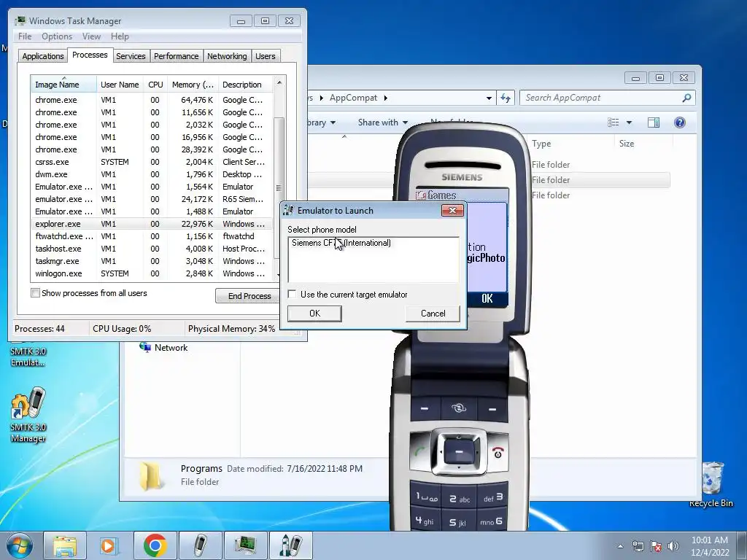Toggle the Explorer preview pane icon
747x560 pixels.
pyautogui.click(x=653, y=122)
